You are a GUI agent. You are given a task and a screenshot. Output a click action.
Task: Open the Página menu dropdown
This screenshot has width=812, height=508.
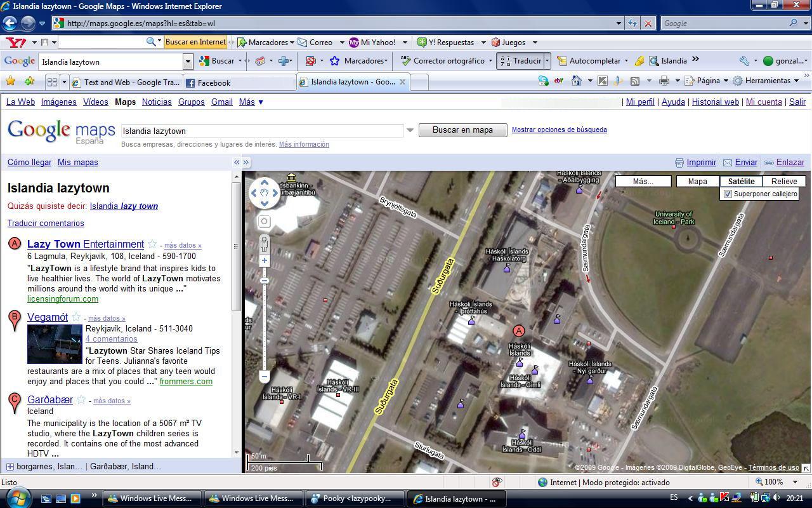[707, 81]
